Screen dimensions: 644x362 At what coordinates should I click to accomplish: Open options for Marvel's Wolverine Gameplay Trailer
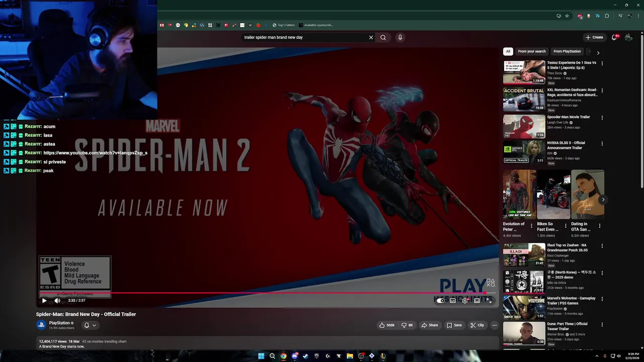click(x=602, y=299)
